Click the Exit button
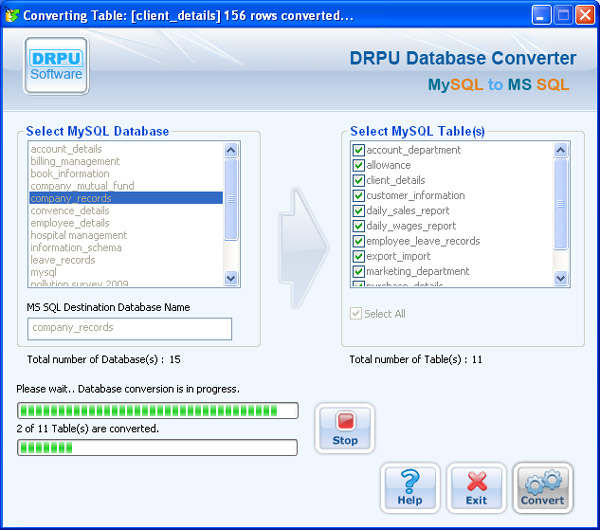This screenshot has width=600, height=530. [x=476, y=488]
